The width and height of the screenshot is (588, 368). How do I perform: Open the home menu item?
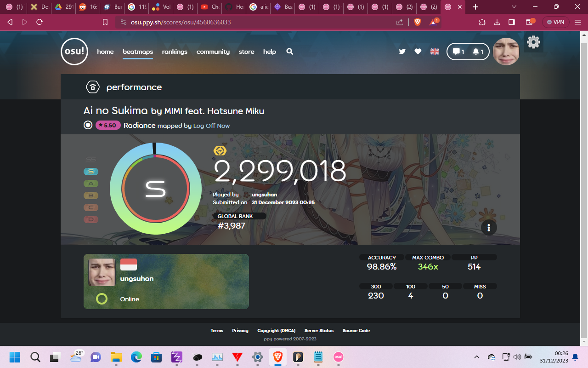point(105,52)
